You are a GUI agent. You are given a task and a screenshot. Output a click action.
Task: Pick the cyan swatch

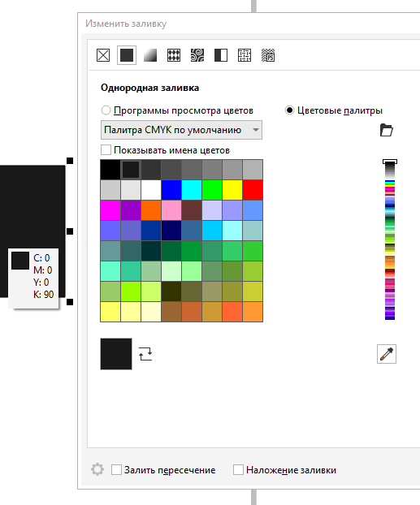click(192, 190)
